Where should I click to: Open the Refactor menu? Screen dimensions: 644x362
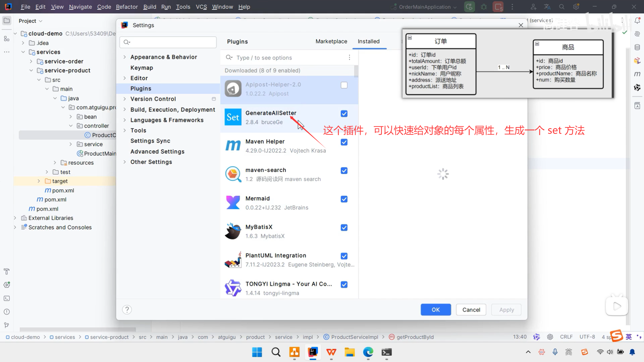point(126,7)
